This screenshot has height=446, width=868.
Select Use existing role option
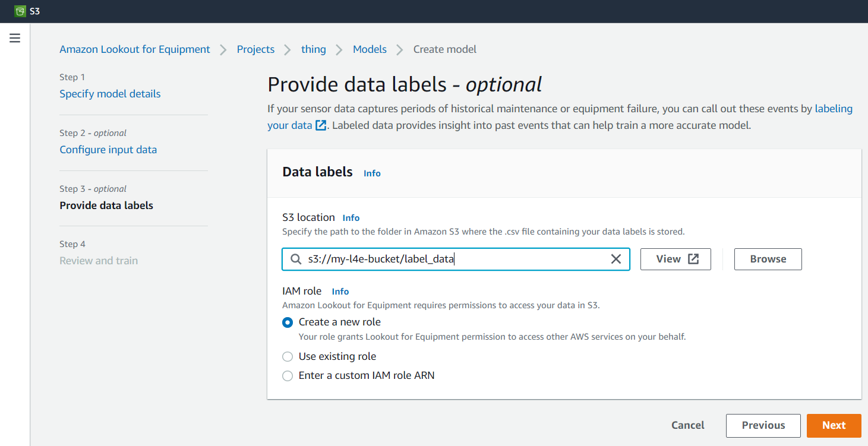[x=288, y=357]
